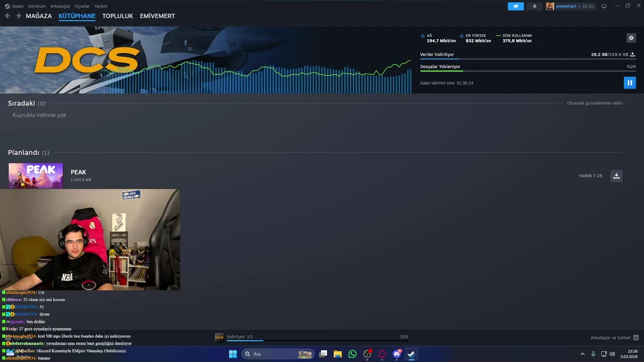Screen dimensions: 644x362
Task: Open WhatsApp from taskbar
Action: (352, 354)
